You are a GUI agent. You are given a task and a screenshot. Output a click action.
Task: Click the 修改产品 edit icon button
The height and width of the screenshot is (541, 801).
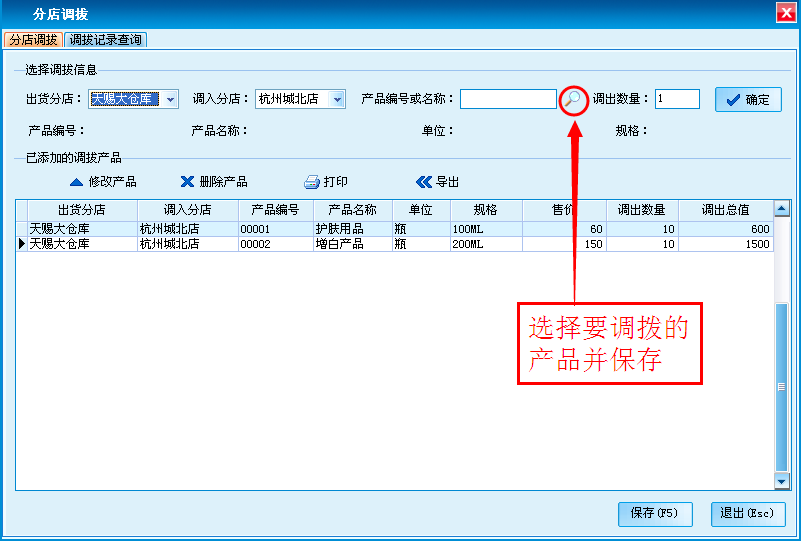click(77, 182)
